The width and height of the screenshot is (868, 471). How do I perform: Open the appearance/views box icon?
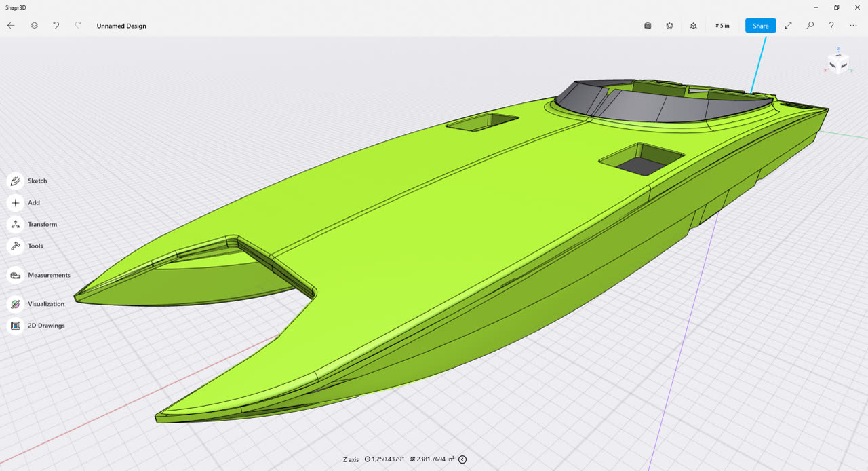(648, 25)
